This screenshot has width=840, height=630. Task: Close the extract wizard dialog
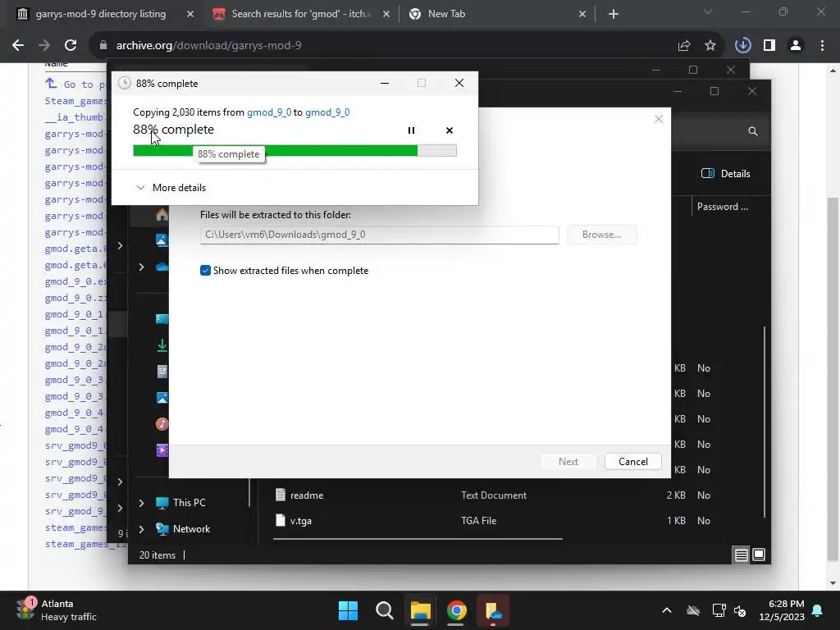point(659,119)
